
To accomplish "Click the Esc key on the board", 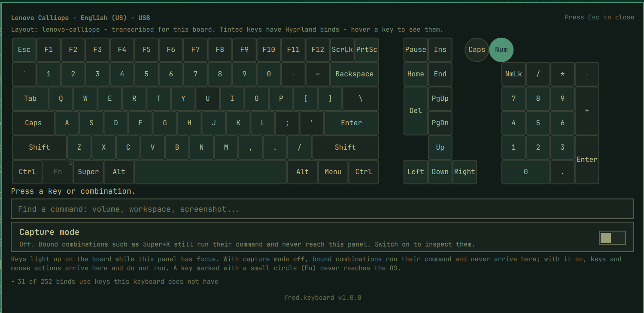I will click(x=24, y=50).
